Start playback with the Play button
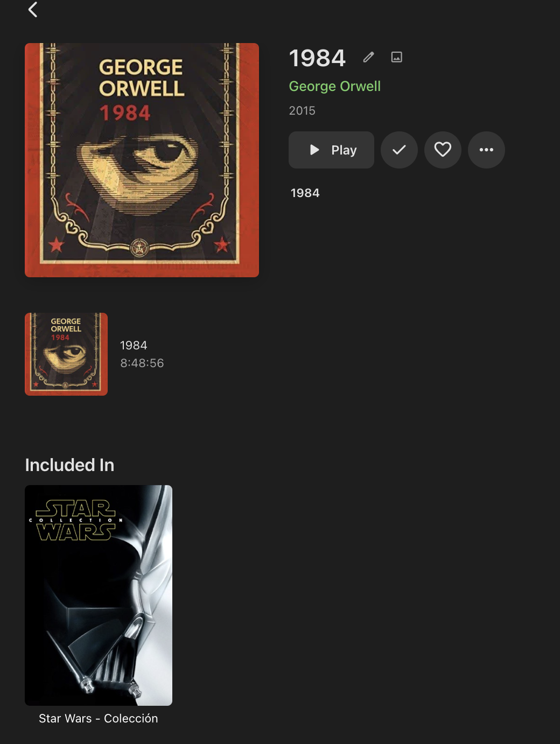560x744 pixels. (x=331, y=150)
